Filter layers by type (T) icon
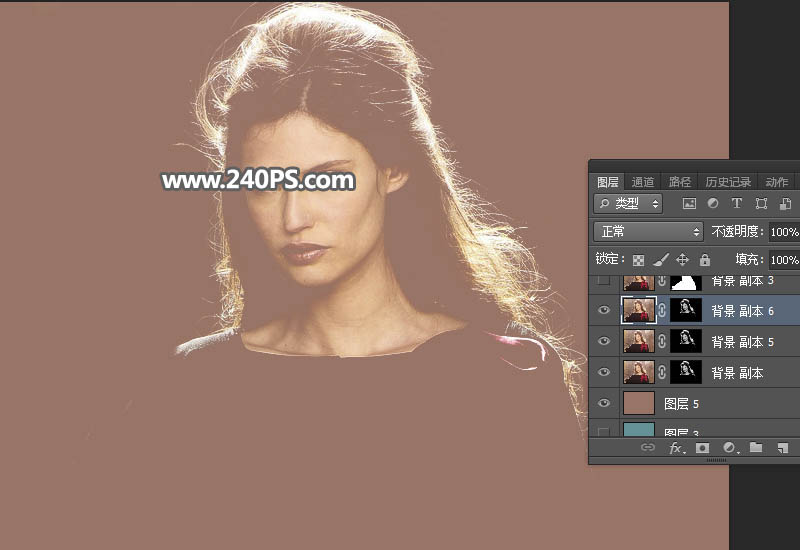This screenshot has width=800, height=550. pyautogui.click(x=736, y=203)
